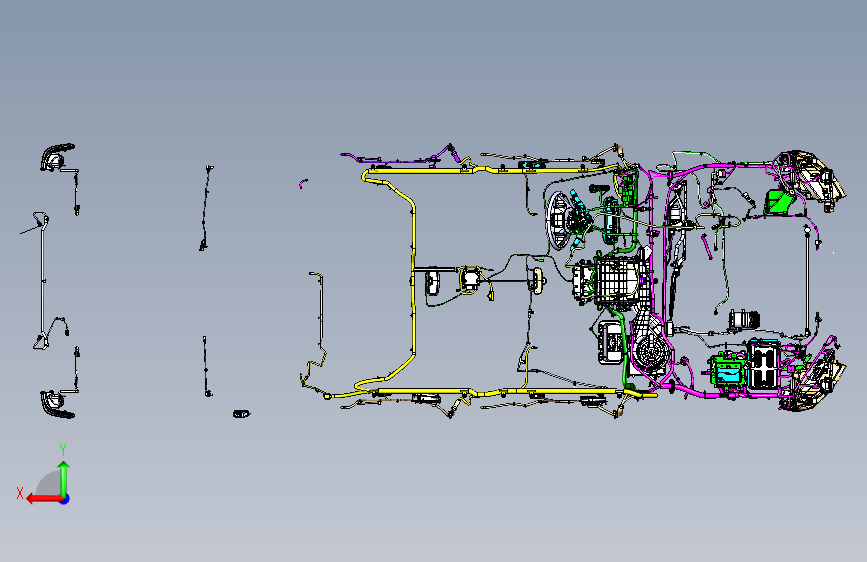The height and width of the screenshot is (562, 867).
Task: Select the gridded HVAC core unit
Action: 618,281
